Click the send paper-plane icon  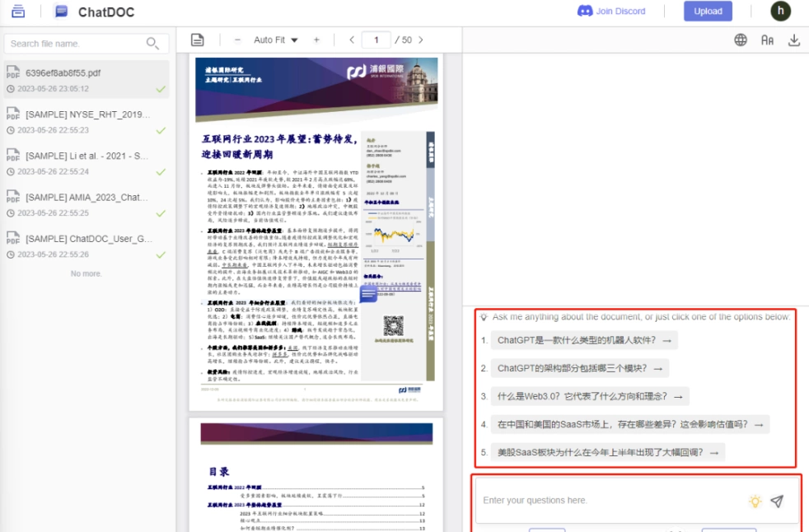(777, 501)
